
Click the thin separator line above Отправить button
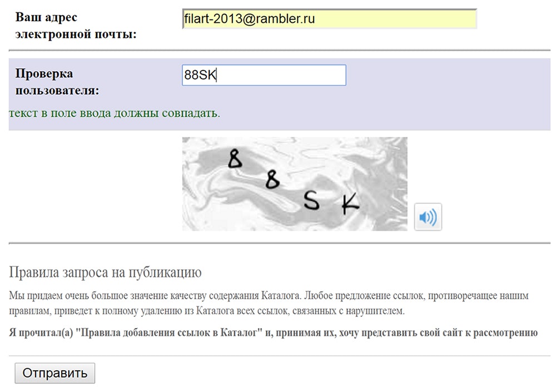(279, 355)
